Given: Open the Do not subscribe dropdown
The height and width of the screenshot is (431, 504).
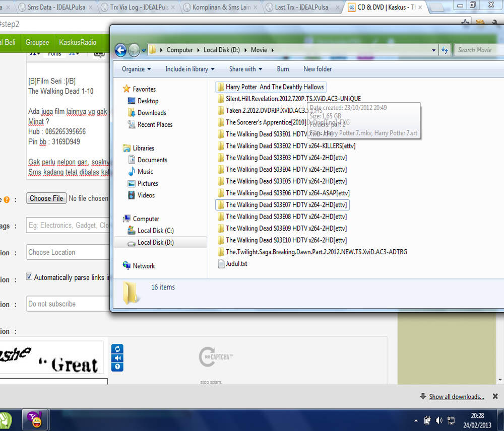Looking at the screenshot, I should (68, 304).
